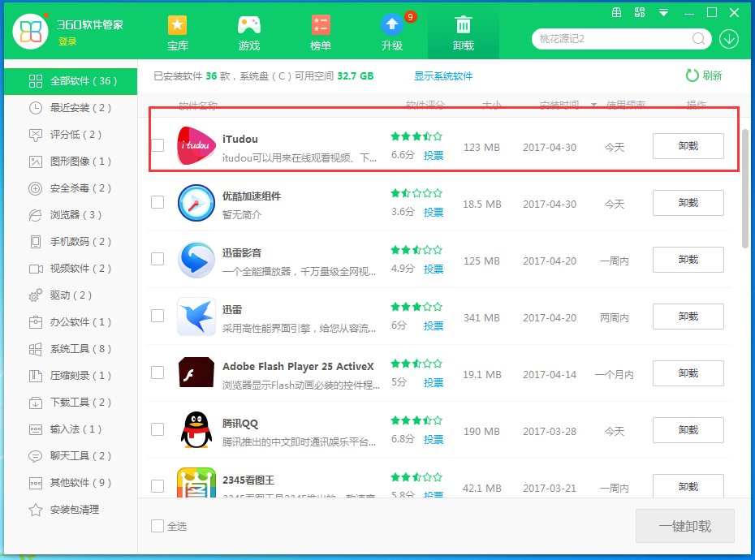Select 聊天工具 (2) category
755x560 pixels.
[71, 455]
